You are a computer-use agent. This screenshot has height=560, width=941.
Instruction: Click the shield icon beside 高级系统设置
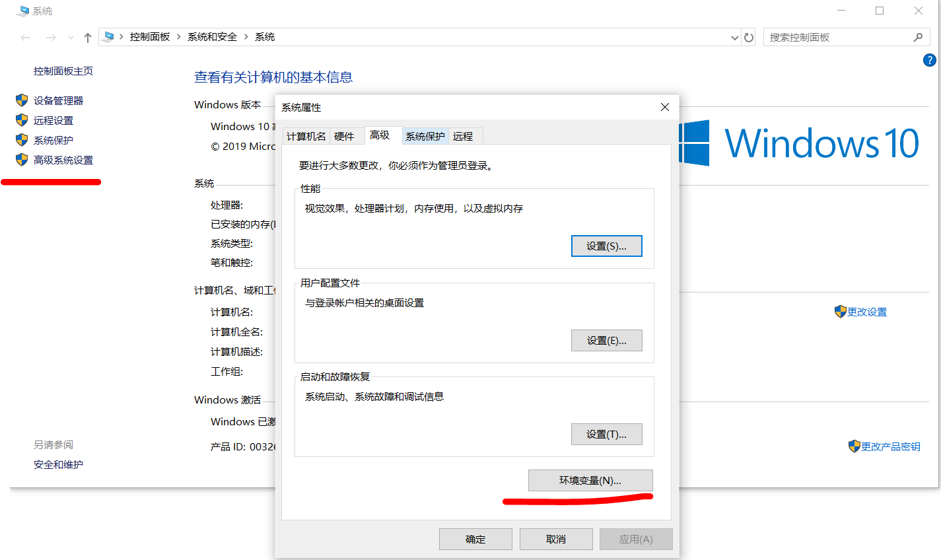click(22, 160)
